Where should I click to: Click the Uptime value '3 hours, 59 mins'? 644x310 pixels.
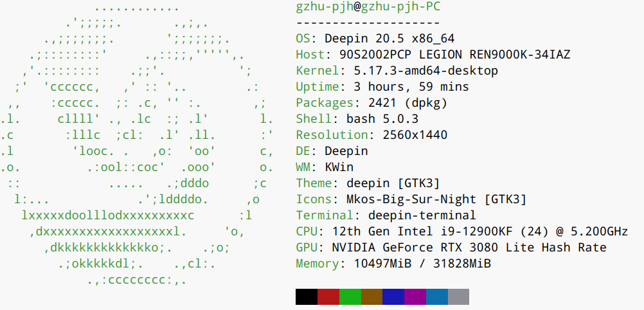[411, 87]
